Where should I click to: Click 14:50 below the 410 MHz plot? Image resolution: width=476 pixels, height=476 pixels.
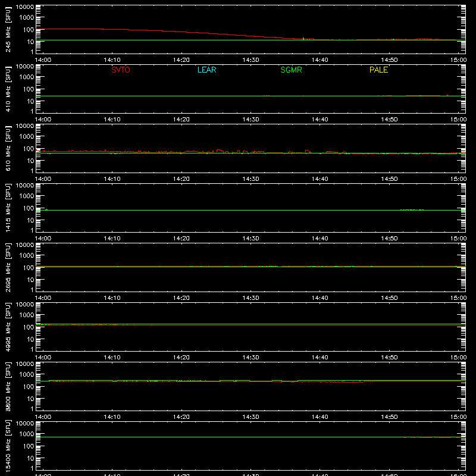coord(389,120)
